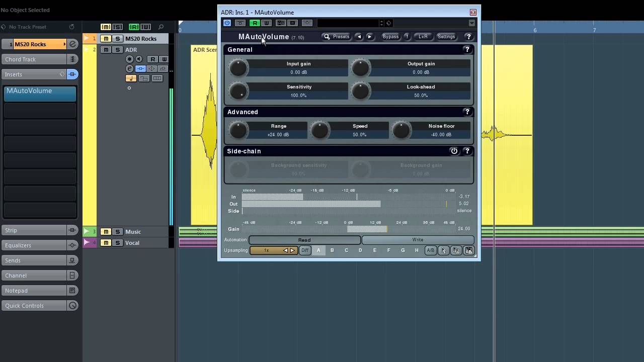This screenshot has width=644, height=362.
Task: Toggle global Read automation R in track list
Action: click(x=134, y=27)
